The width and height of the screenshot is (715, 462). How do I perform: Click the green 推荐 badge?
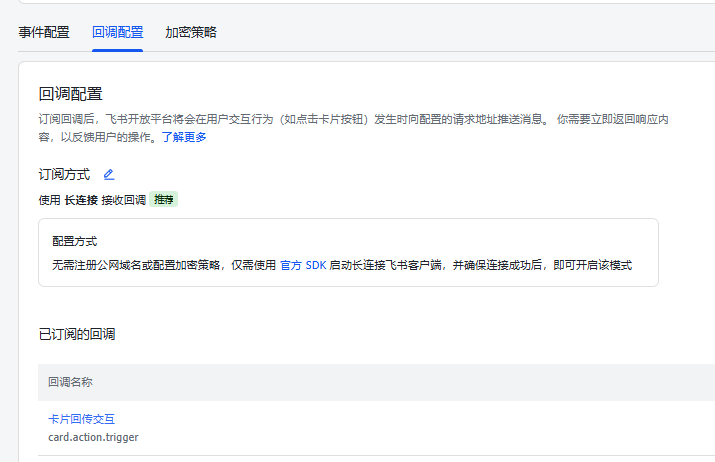pyautogui.click(x=164, y=200)
